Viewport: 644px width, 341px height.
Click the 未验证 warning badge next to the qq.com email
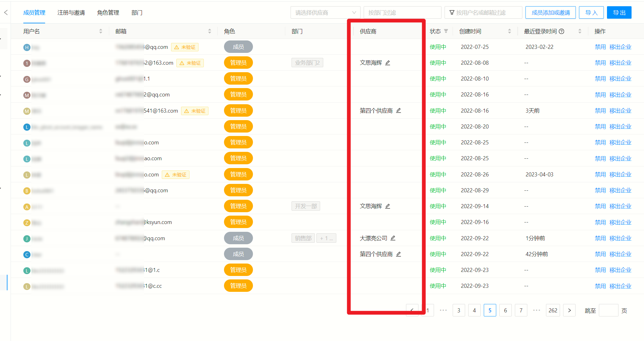pos(185,47)
